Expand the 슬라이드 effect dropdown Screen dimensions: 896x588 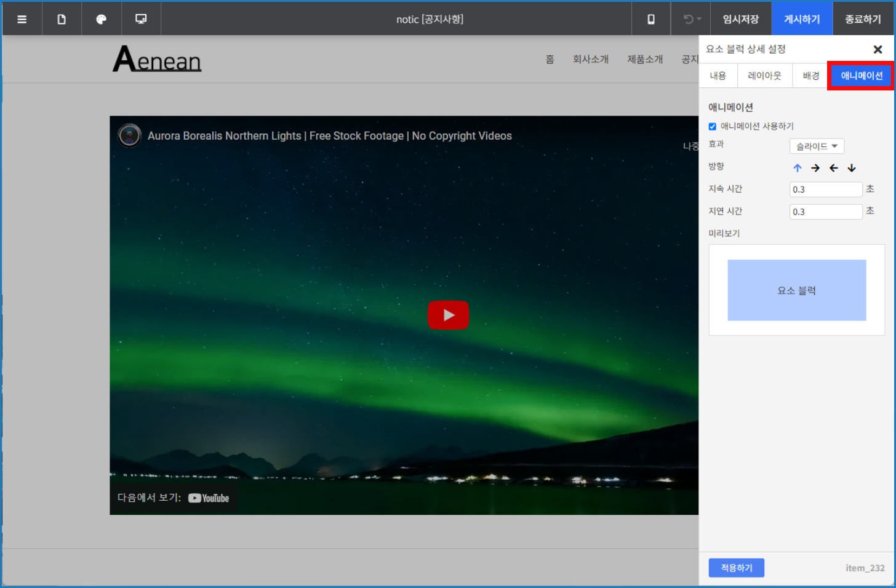(x=817, y=146)
